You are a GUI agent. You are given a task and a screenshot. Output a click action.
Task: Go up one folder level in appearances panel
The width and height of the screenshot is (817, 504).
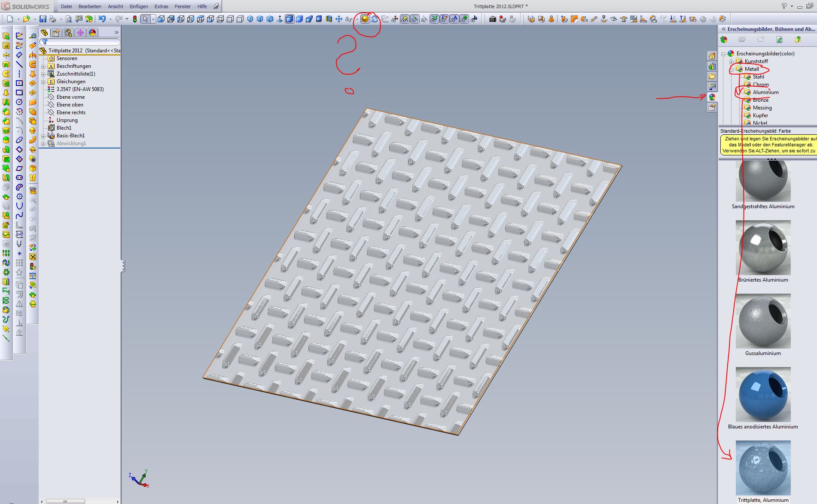[x=798, y=39]
